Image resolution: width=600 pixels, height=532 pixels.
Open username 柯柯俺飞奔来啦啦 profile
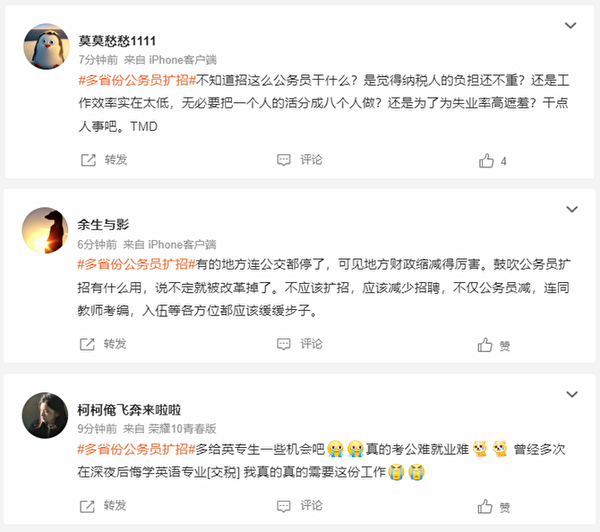pos(130,408)
